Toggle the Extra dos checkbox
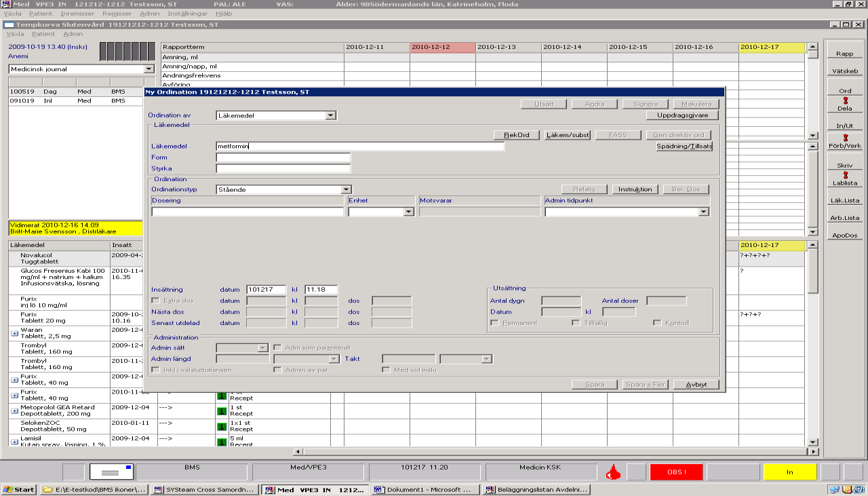This screenshot has height=496, width=868. [x=156, y=300]
